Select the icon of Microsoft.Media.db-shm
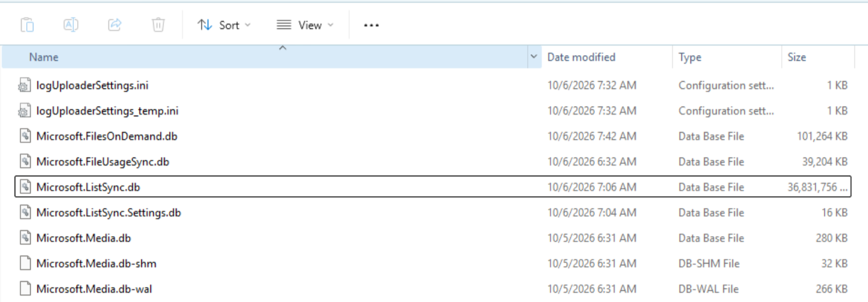The width and height of the screenshot is (868, 302). coord(24,263)
